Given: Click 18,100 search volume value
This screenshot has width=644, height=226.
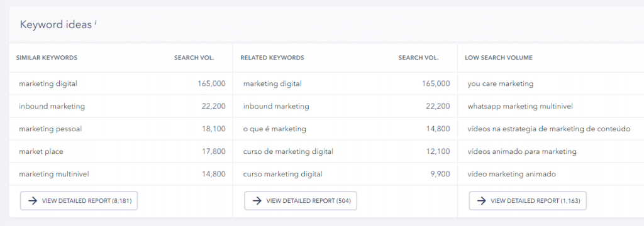Looking at the screenshot, I should pos(213,129).
